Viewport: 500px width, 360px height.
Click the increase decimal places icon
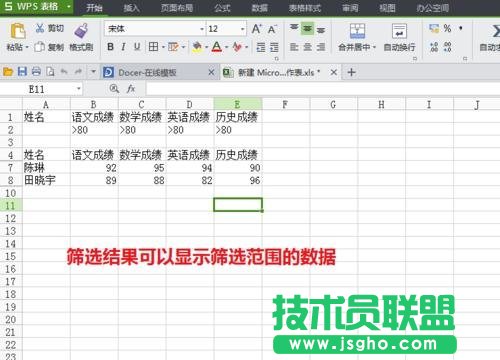point(434,47)
